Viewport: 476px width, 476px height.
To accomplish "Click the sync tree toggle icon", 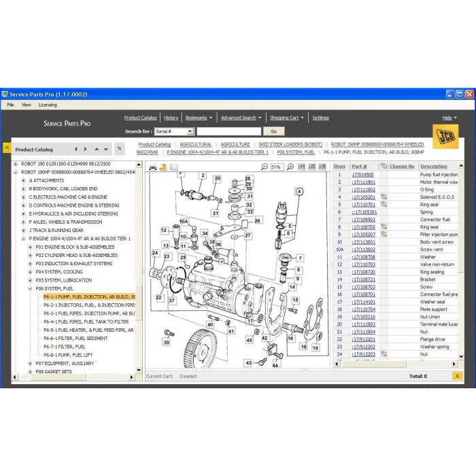I will point(119,148).
